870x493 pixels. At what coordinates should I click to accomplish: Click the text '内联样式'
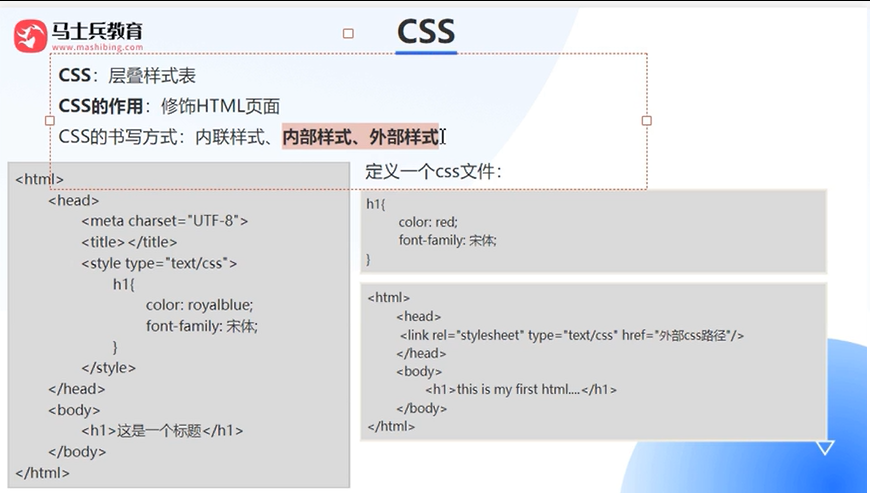tap(230, 136)
